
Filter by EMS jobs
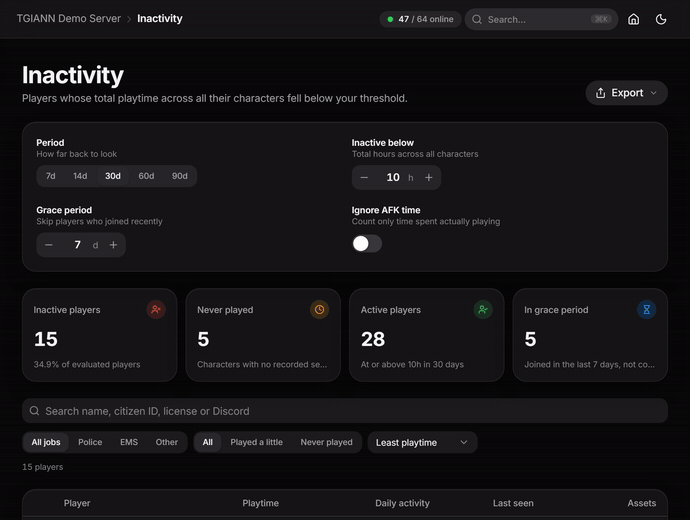[x=129, y=442]
